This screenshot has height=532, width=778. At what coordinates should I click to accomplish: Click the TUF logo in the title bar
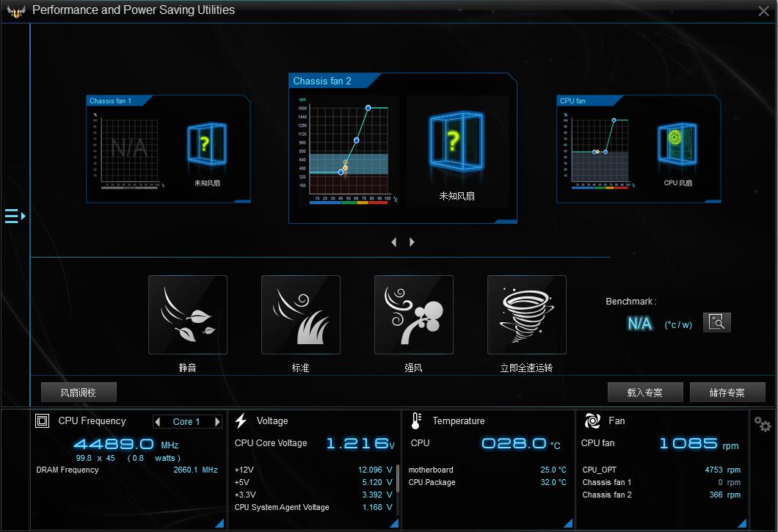click(16, 11)
